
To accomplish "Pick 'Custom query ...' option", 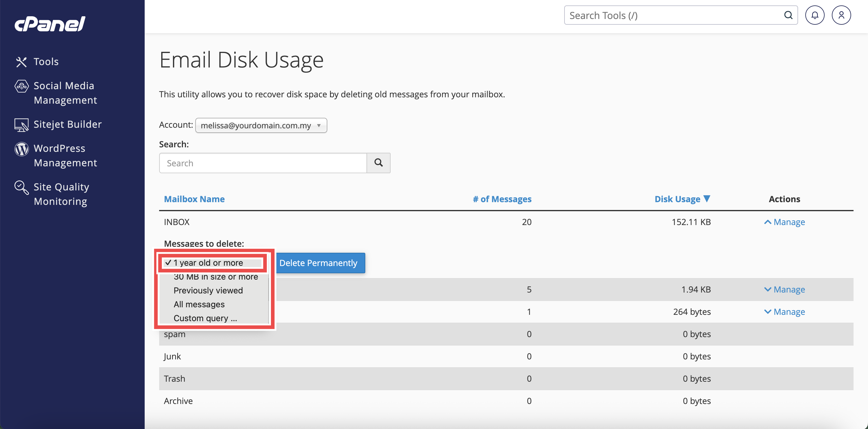I will click(205, 318).
